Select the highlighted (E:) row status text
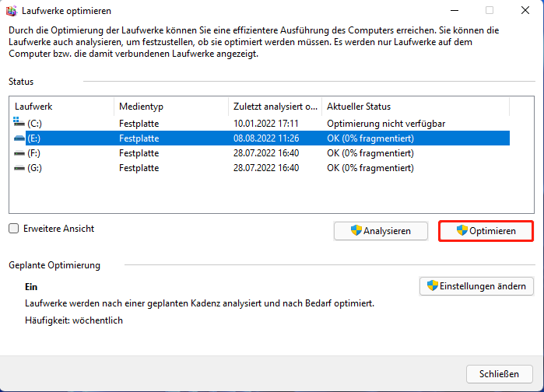The height and width of the screenshot is (392, 544). [x=370, y=138]
